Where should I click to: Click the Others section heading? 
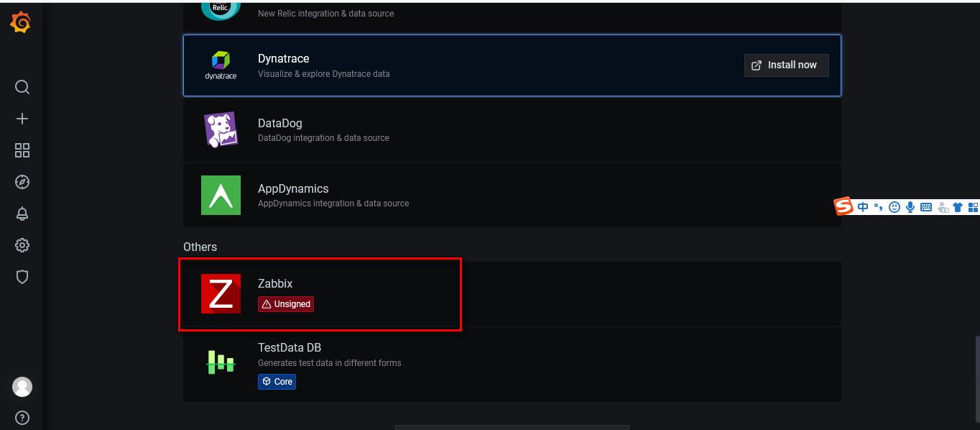[x=200, y=247]
